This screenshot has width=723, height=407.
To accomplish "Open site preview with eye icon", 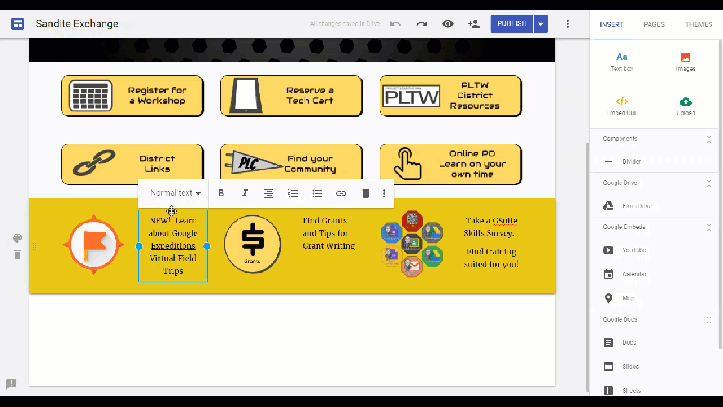I will [447, 23].
